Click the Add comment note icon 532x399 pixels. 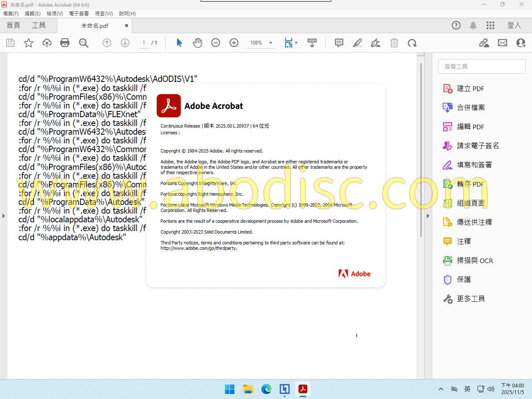coord(339,43)
